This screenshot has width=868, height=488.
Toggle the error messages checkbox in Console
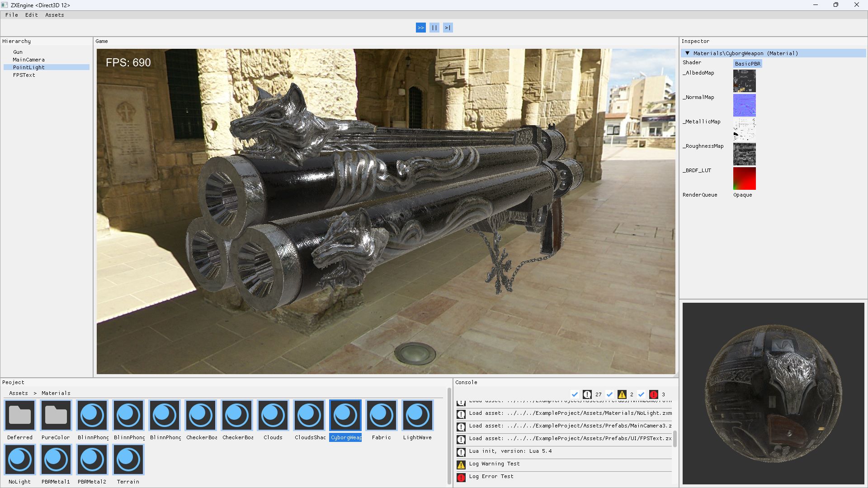click(x=641, y=394)
